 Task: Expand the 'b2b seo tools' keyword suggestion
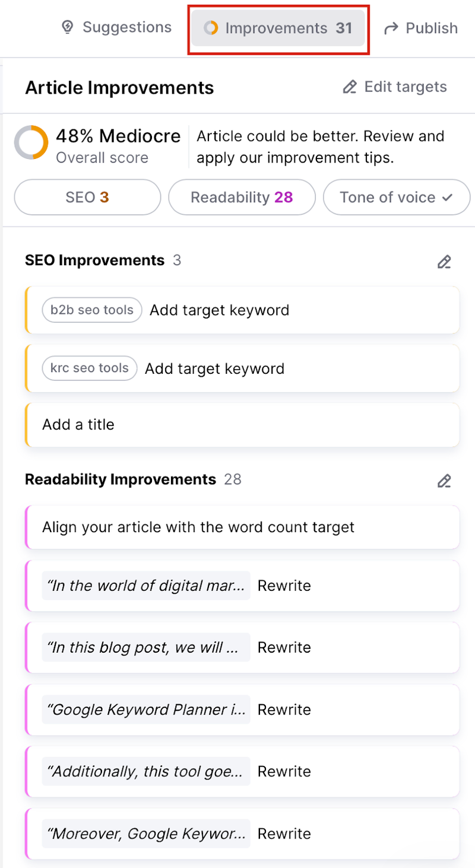[x=242, y=310]
